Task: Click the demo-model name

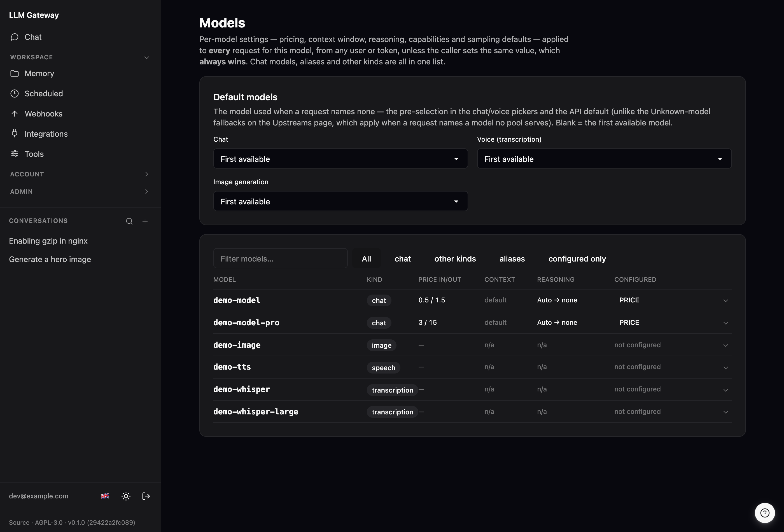Action: (x=237, y=300)
